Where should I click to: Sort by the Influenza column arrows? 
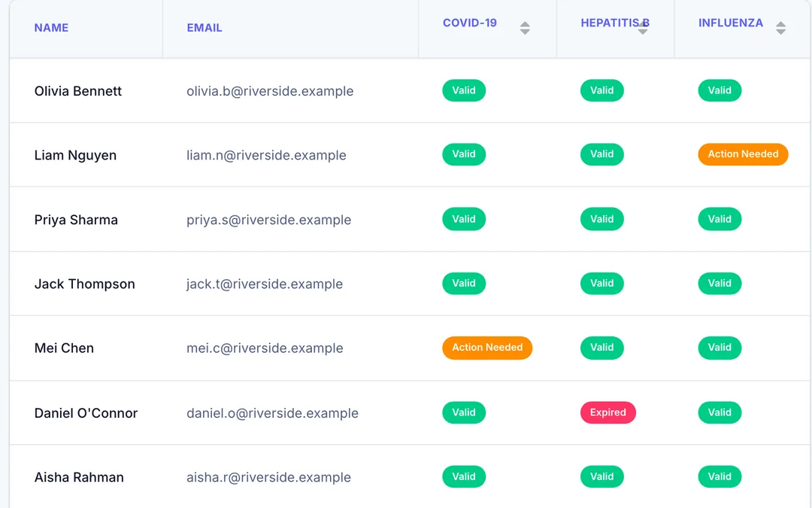(x=780, y=28)
